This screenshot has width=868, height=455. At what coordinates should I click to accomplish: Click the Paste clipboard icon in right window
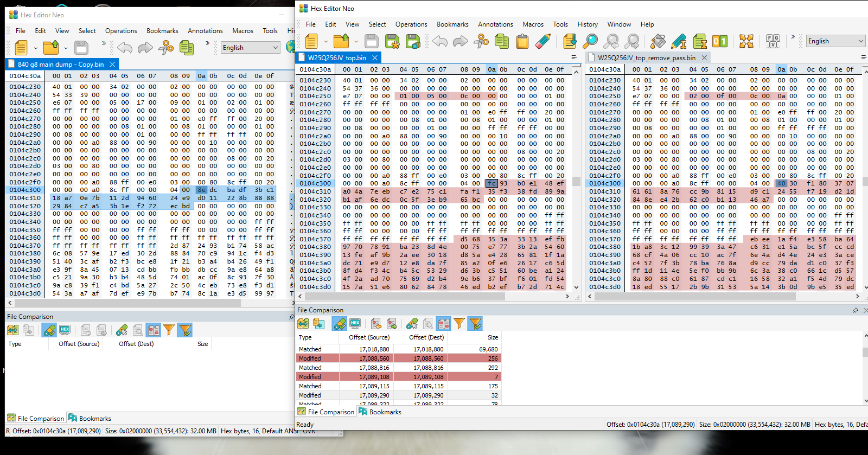[522, 41]
